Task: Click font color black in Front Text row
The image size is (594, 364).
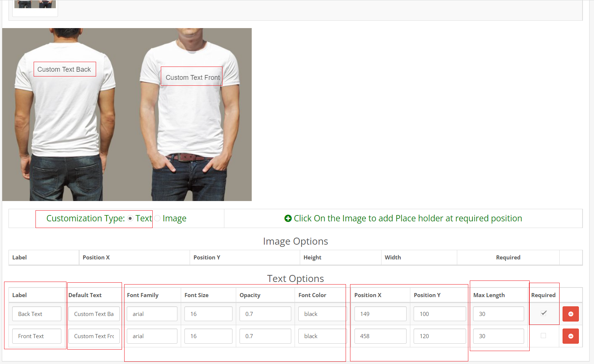Action: click(322, 336)
